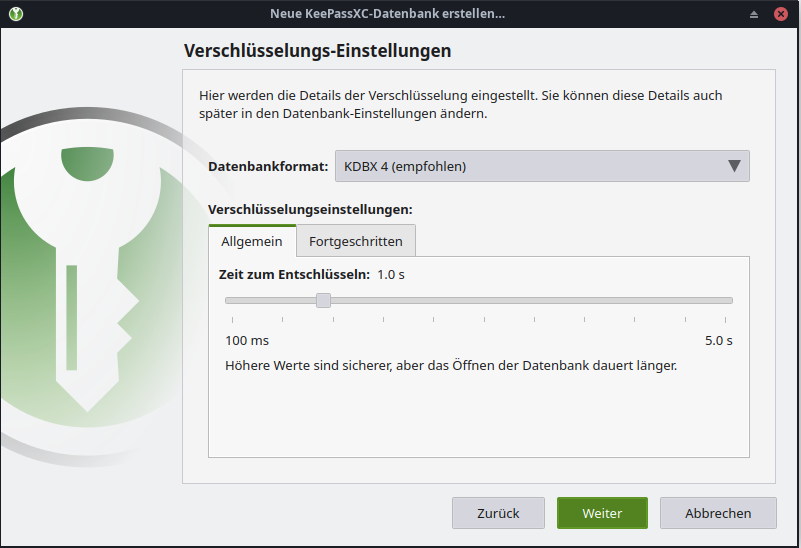Switch to the Allgemein tab

coord(252,241)
